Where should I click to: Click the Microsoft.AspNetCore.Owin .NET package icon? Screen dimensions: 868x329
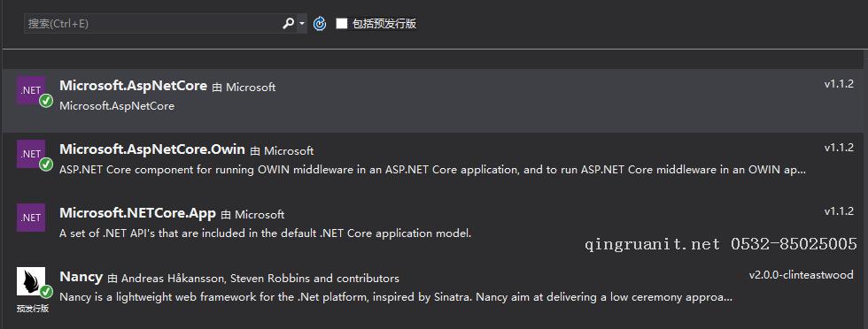point(31,154)
